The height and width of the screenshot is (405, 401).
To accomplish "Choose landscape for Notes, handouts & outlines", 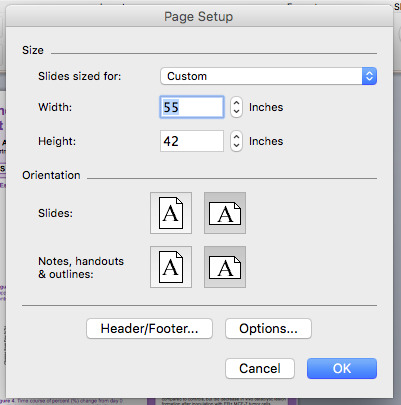I will [225, 267].
